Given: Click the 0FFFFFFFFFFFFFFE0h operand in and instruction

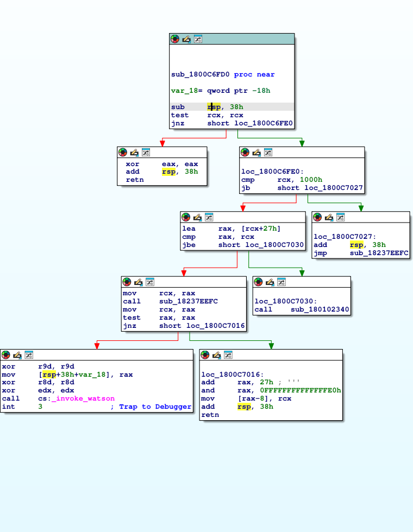Looking at the screenshot, I should coord(300,390).
